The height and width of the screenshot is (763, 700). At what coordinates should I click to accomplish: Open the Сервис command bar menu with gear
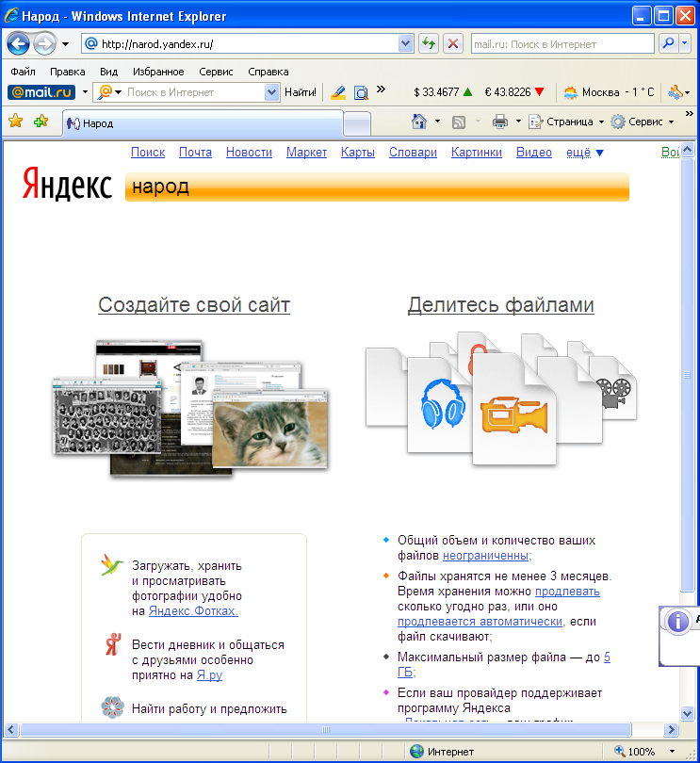pos(643,122)
